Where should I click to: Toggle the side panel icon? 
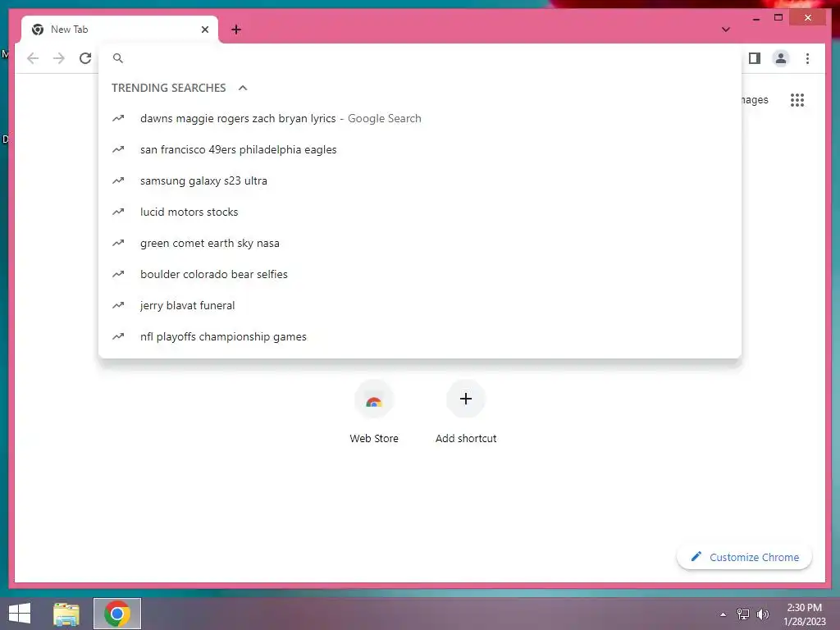click(755, 58)
